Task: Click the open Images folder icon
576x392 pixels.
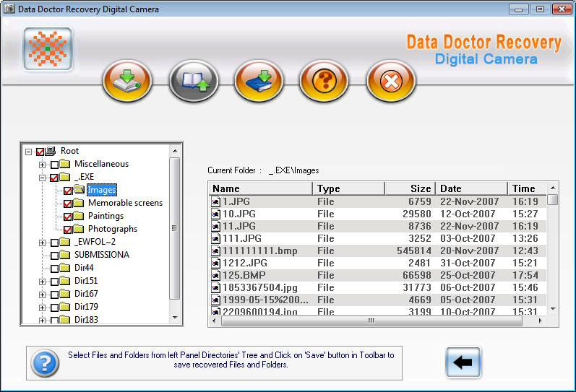Action: (79, 190)
